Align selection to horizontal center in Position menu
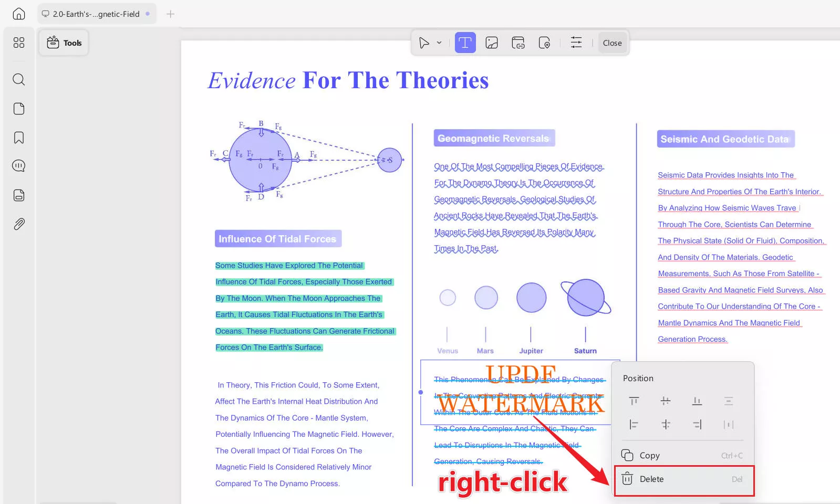The width and height of the screenshot is (840, 504). point(666,424)
